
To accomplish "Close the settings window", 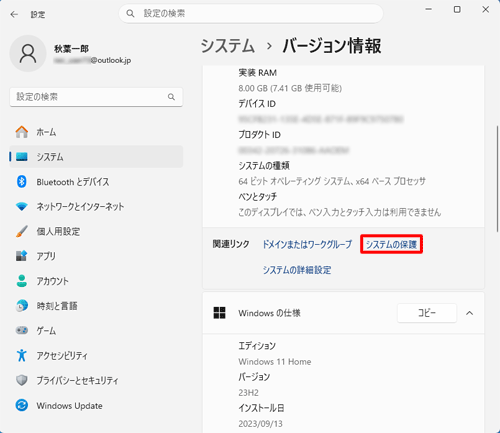I will tap(486, 9).
